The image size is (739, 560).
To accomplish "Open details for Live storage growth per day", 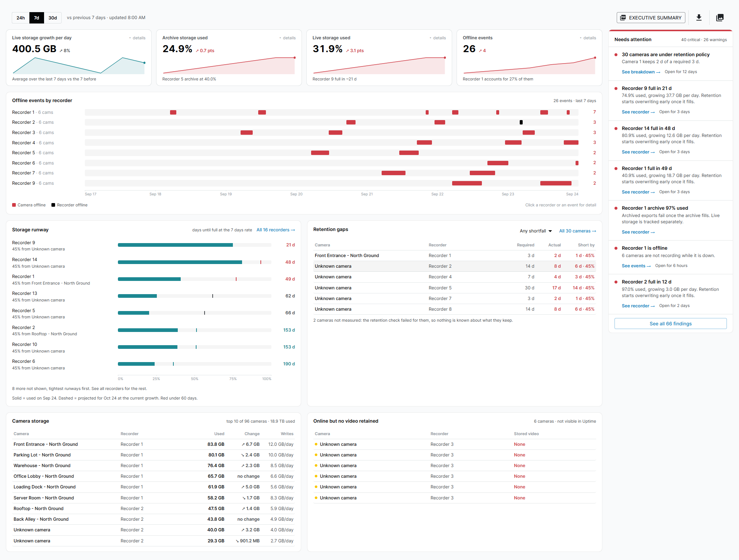I will tap(137, 38).
